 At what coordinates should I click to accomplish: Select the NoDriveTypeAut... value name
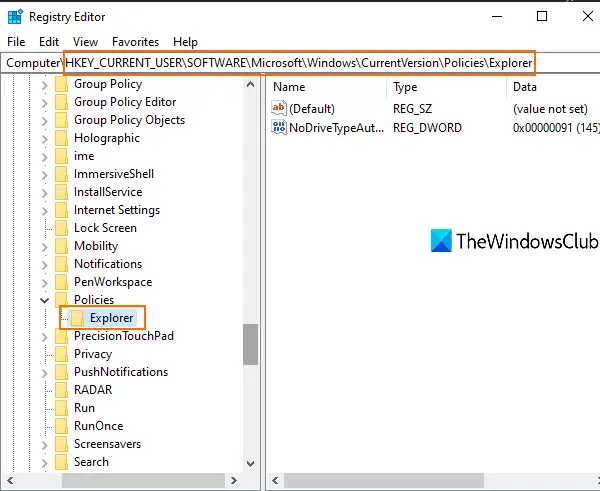pos(336,127)
